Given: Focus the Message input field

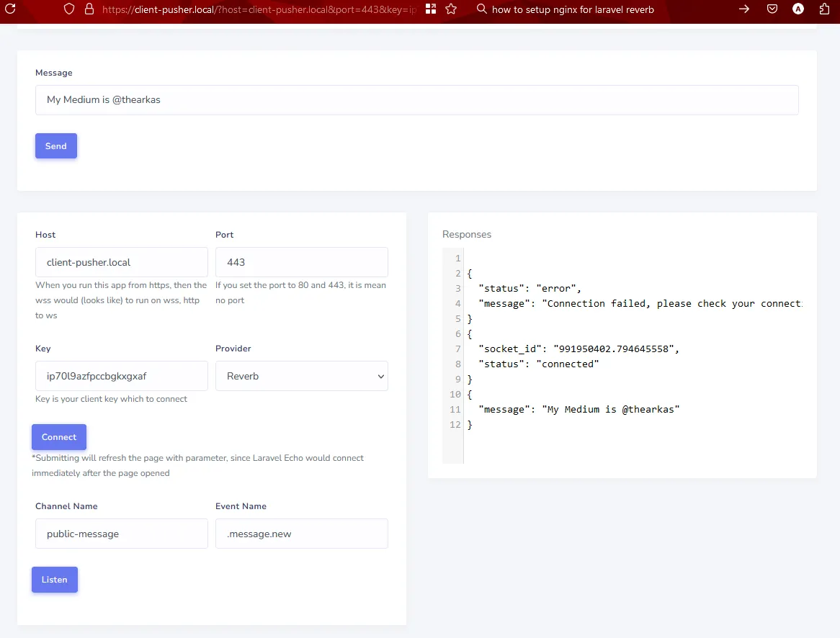Looking at the screenshot, I should tap(417, 99).
